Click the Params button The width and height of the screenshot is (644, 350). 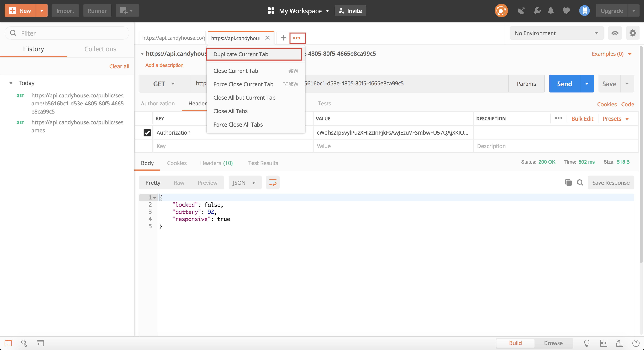click(526, 84)
